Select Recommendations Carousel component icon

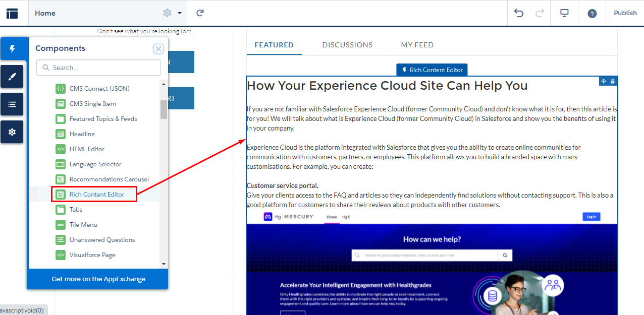pyautogui.click(x=61, y=179)
